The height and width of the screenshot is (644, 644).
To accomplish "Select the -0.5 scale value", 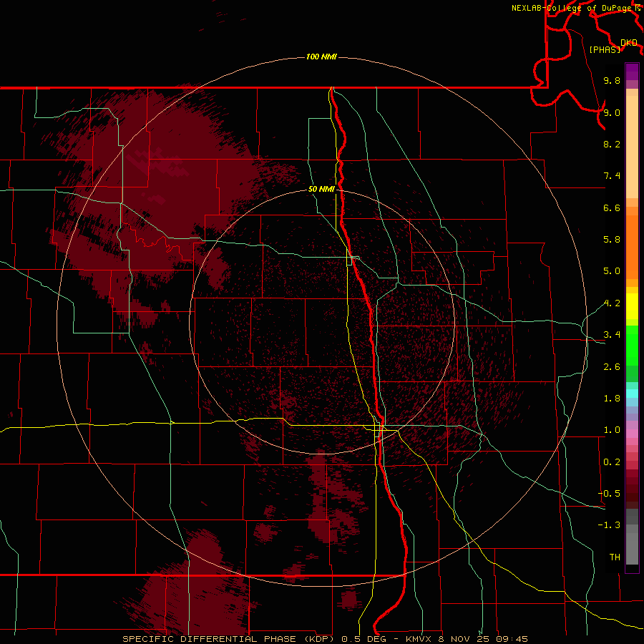I will tap(609, 494).
